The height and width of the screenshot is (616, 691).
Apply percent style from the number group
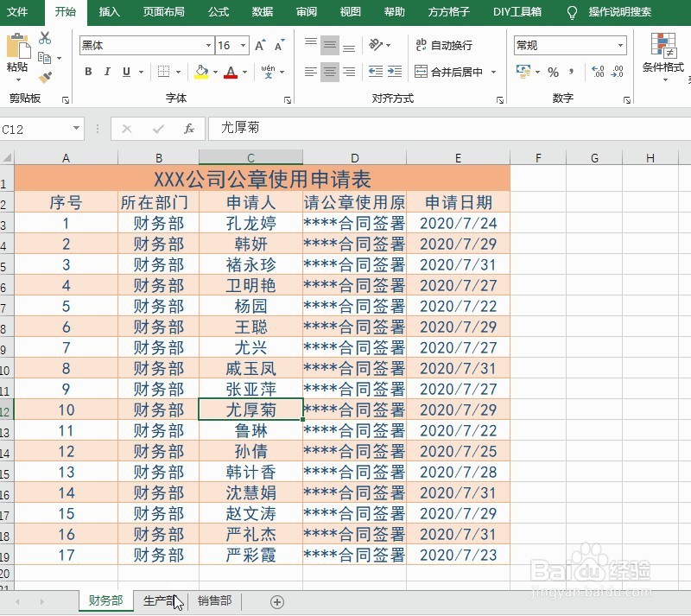pos(554,71)
